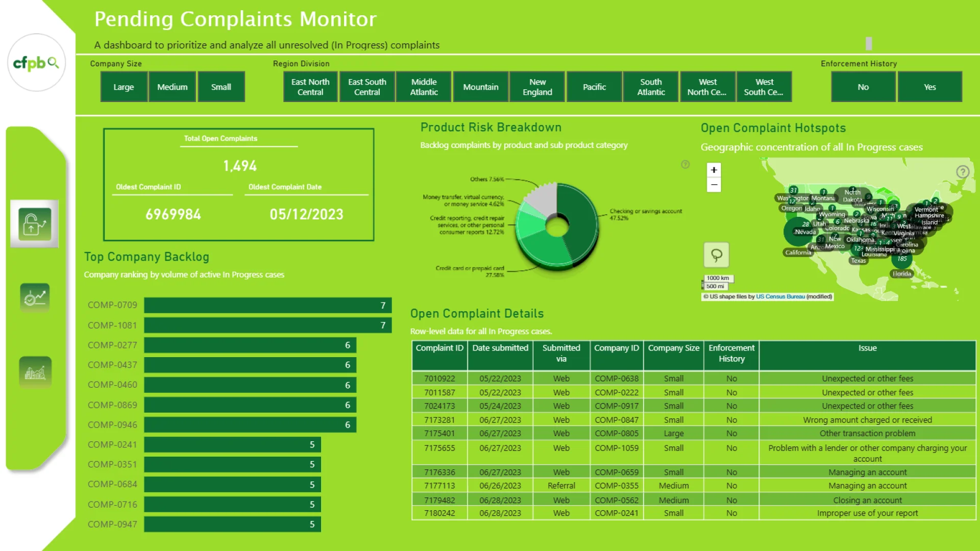
Task: Click the CFPB logo
Action: pyautogui.click(x=36, y=63)
